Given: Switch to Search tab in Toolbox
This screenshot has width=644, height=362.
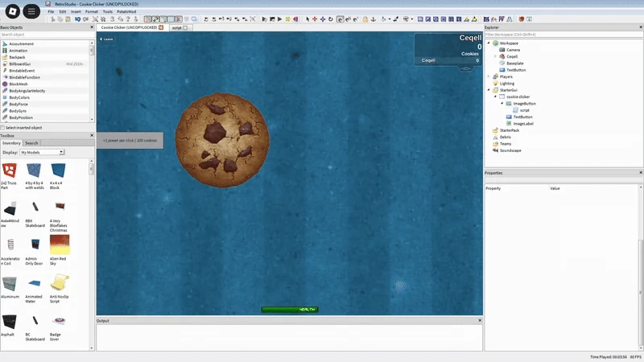Looking at the screenshot, I should point(31,143).
